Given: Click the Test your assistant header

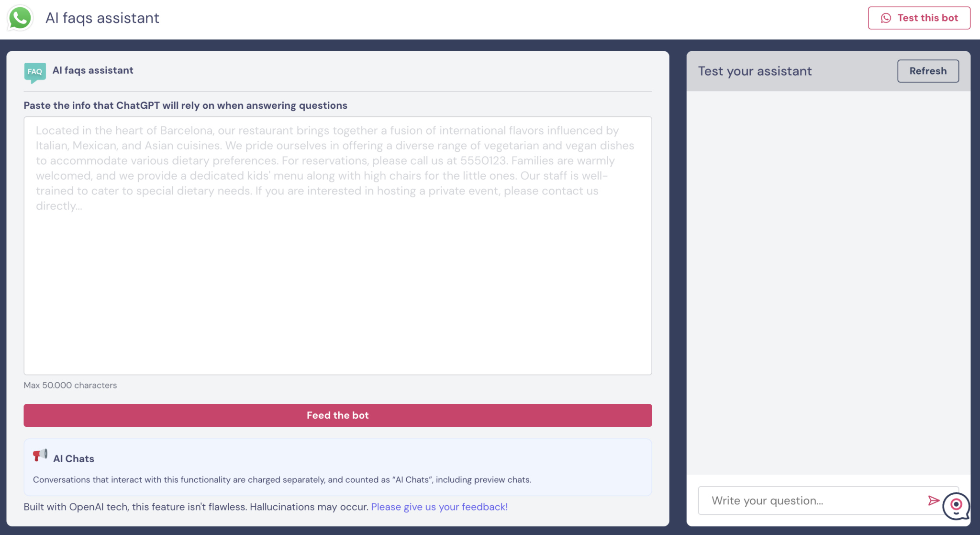Looking at the screenshot, I should click(755, 71).
